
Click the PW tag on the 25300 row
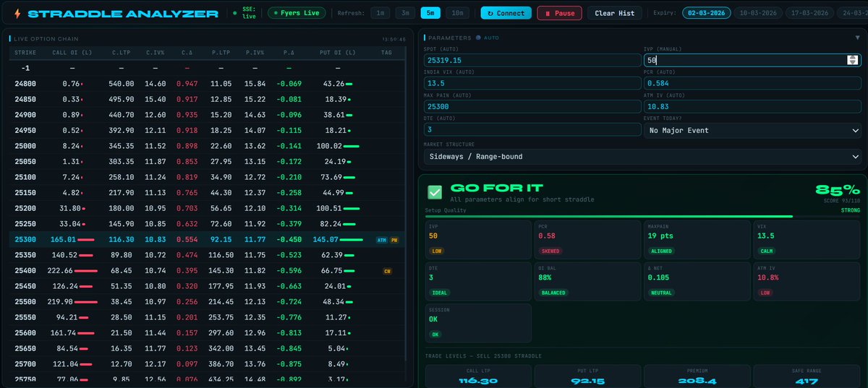[x=394, y=239]
